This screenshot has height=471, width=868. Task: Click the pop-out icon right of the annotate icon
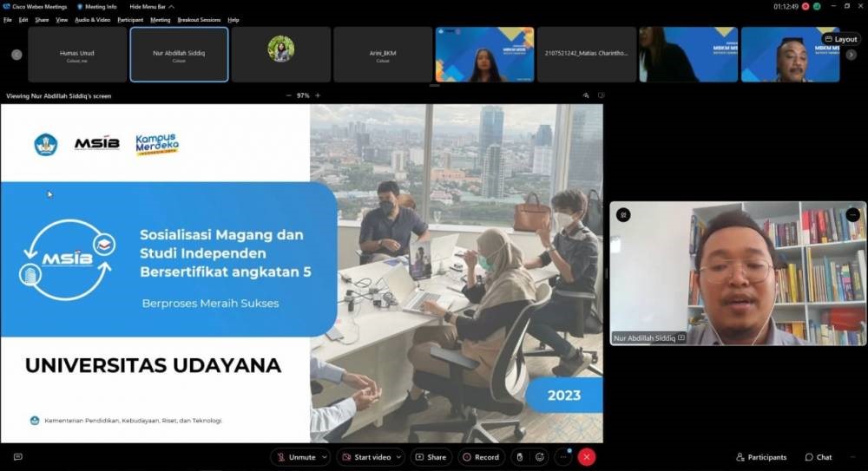(x=602, y=95)
